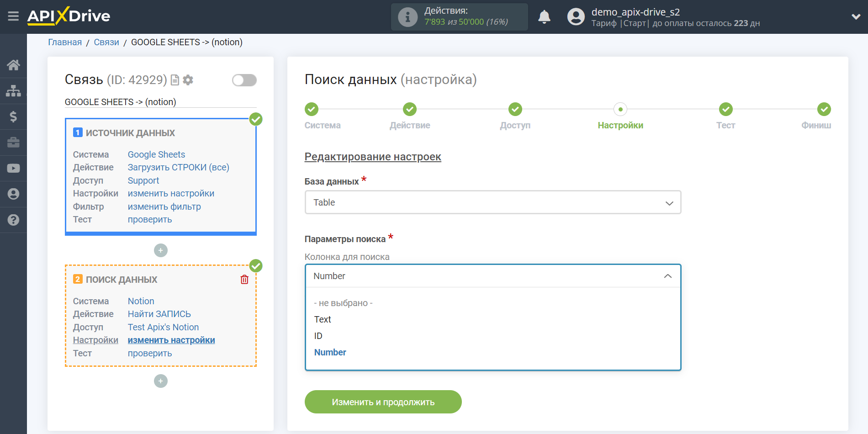Click the ApiX-Drive logo
The width and height of the screenshot is (868, 434).
click(x=69, y=16)
